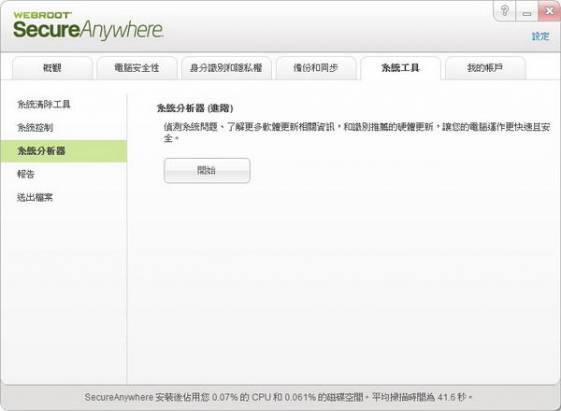Screen dimensions: 561x411
Task: Close the SecureAnywhere window
Action: [549, 11]
